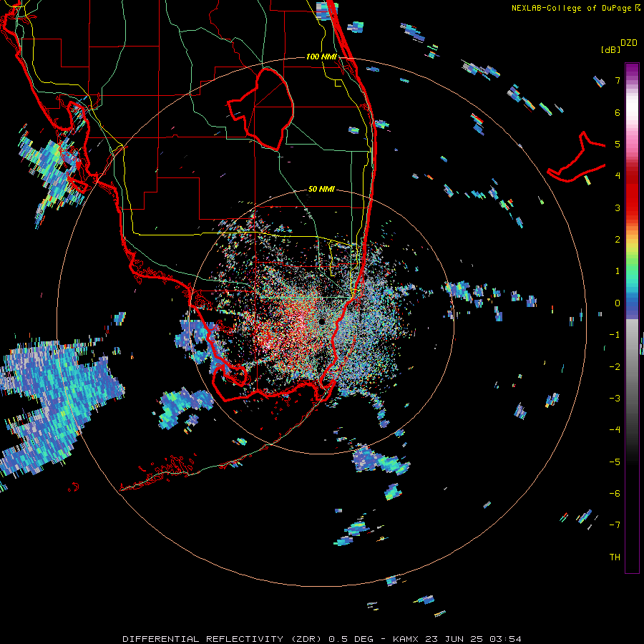Click the DZD units label above color bar
644x644 pixels.
coord(629,43)
